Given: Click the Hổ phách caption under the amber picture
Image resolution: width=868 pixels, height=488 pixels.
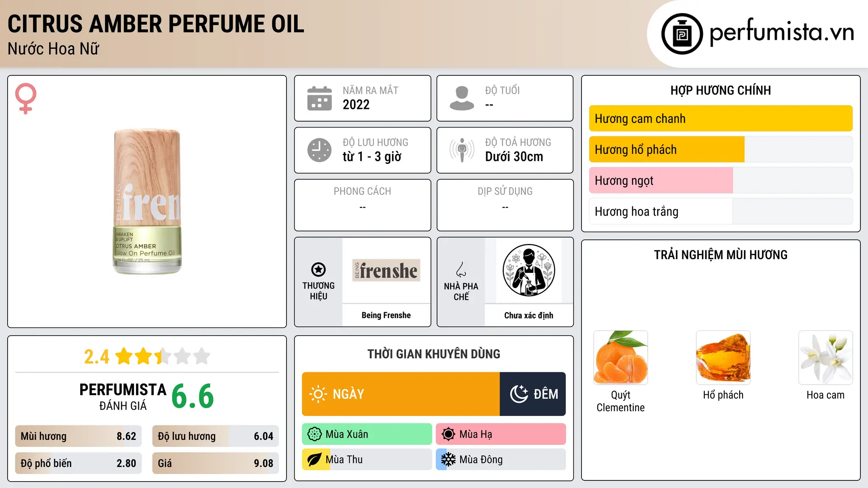Looking at the screenshot, I should point(723,395).
